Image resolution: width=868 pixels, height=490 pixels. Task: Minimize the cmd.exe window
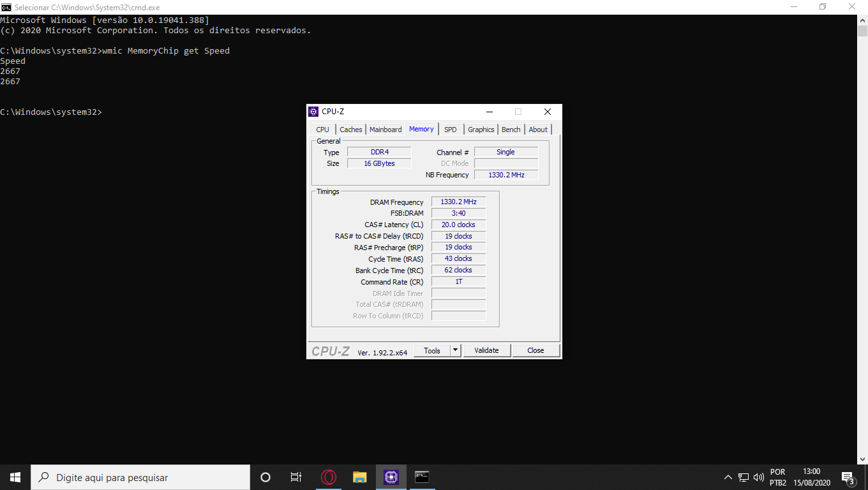793,7
